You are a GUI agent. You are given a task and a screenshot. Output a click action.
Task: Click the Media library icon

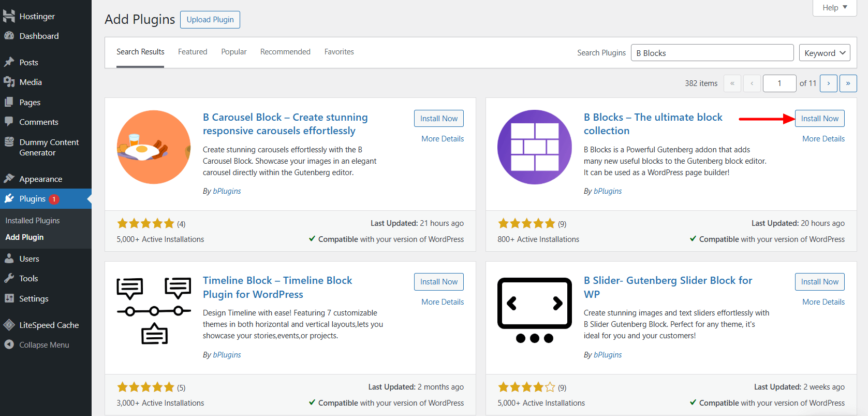9,82
